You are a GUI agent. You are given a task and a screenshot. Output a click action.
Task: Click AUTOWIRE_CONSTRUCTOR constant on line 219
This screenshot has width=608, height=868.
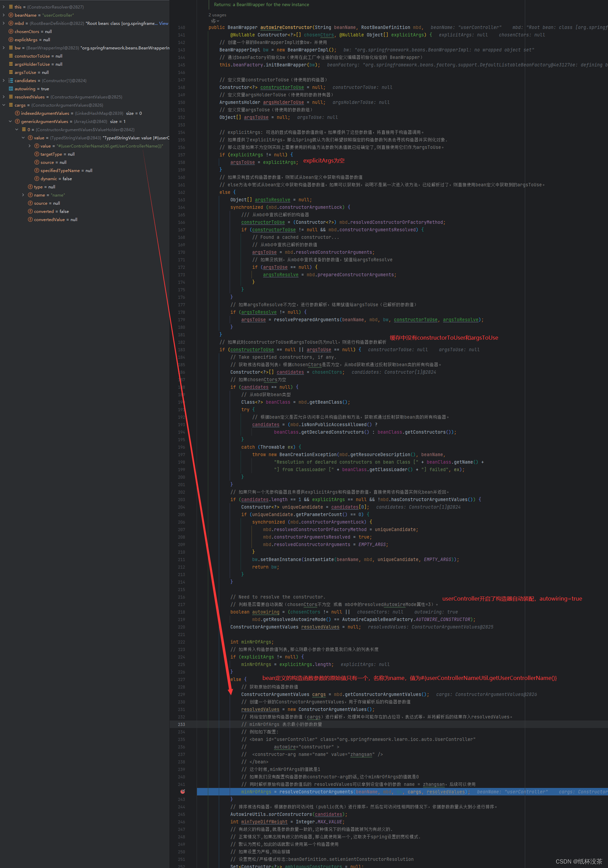pyautogui.click(x=443, y=619)
